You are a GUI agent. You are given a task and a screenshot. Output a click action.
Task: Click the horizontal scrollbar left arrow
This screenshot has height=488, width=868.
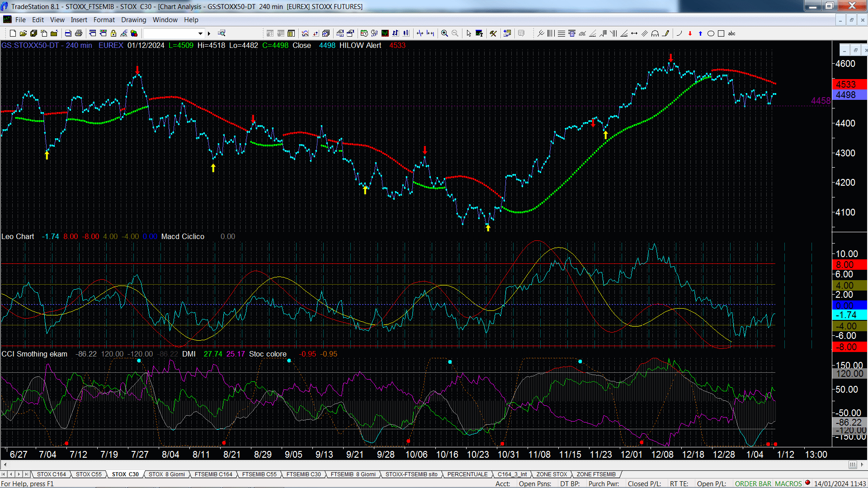(5, 465)
